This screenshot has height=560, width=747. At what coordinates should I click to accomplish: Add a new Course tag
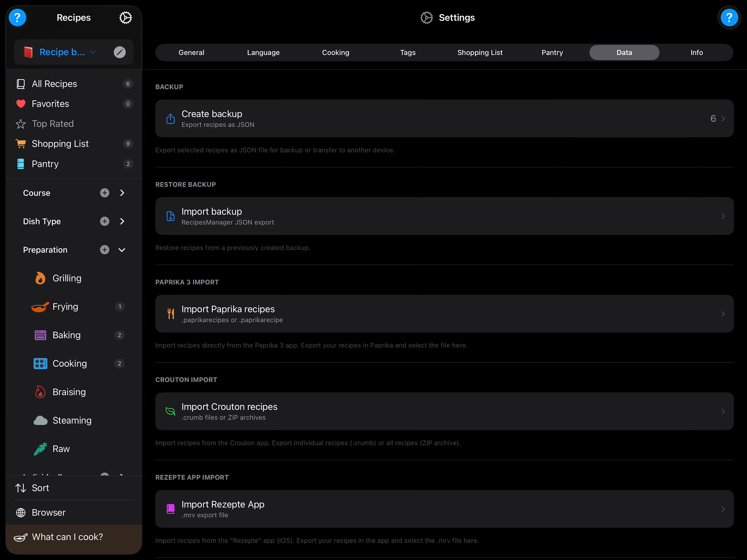pyautogui.click(x=105, y=193)
